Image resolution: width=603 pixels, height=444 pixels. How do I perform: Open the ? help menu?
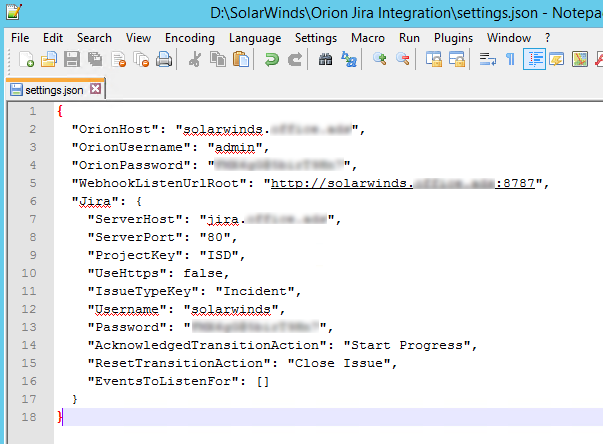point(547,38)
